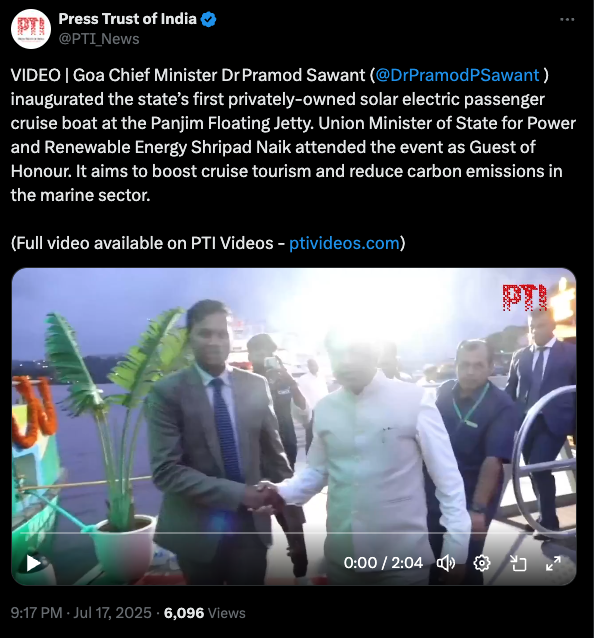
Task: Open the Press Trust of India display name
Action: 127,19
